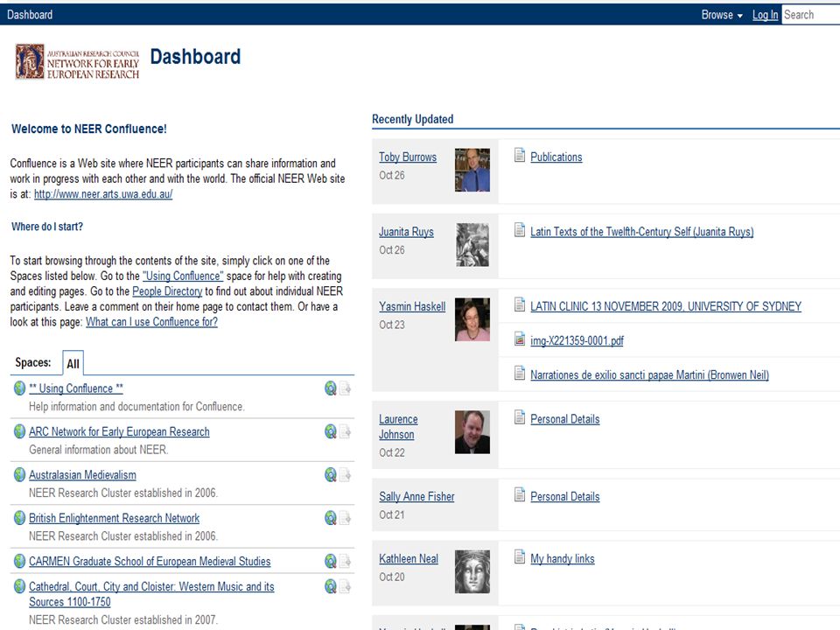Click Toby Burrows profile photo
Screen dimensions: 840x630
pyautogui.click(x=472, y=170)
